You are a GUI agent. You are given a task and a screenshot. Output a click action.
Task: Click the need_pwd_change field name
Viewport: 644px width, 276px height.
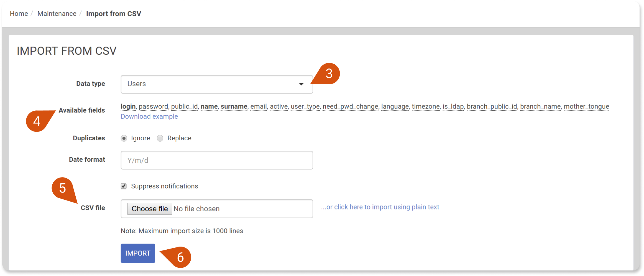(x=350, y=107)
